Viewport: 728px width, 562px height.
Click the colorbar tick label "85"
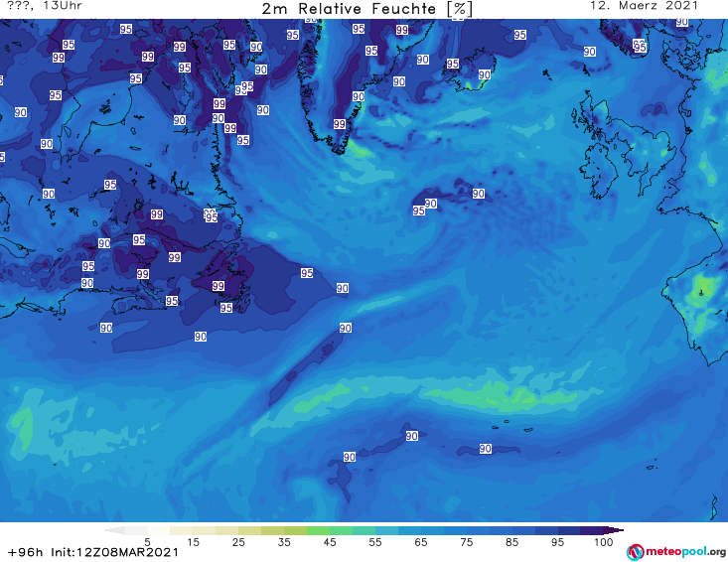click(x=512, y=542)
